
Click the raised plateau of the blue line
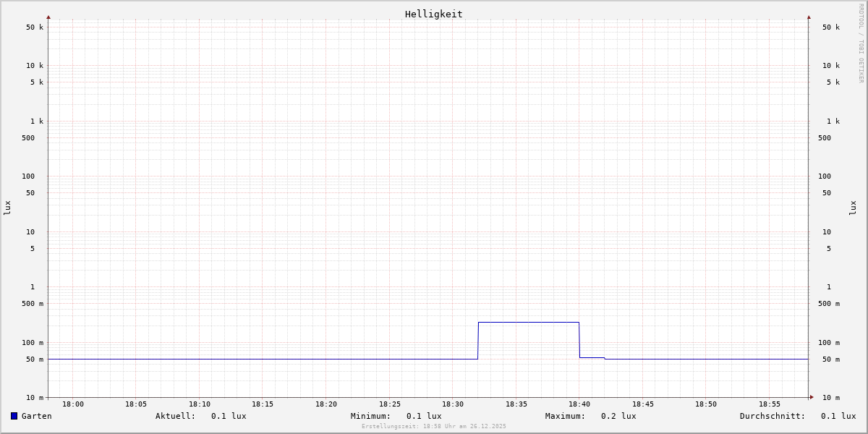pos(529,322)
